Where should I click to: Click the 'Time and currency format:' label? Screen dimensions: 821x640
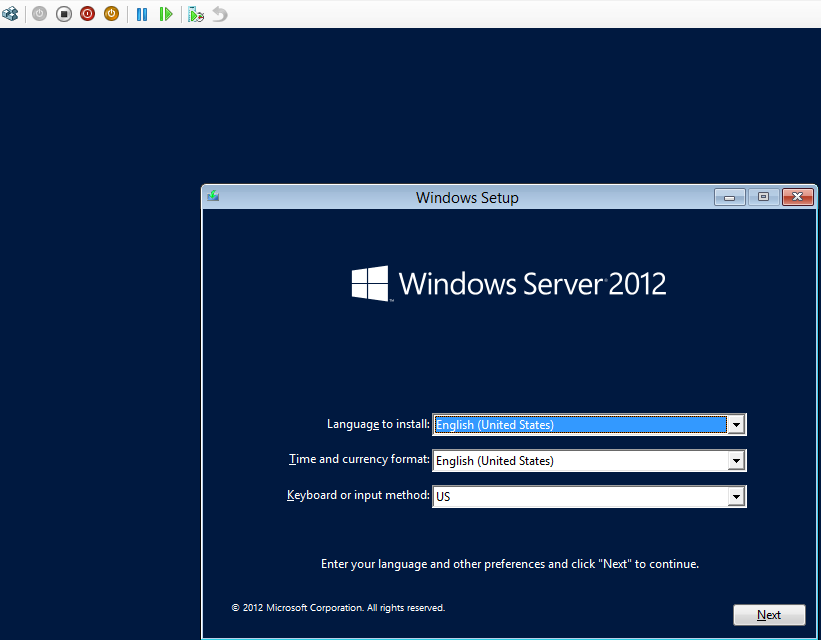pyautogui.click(x=359, y=459)
